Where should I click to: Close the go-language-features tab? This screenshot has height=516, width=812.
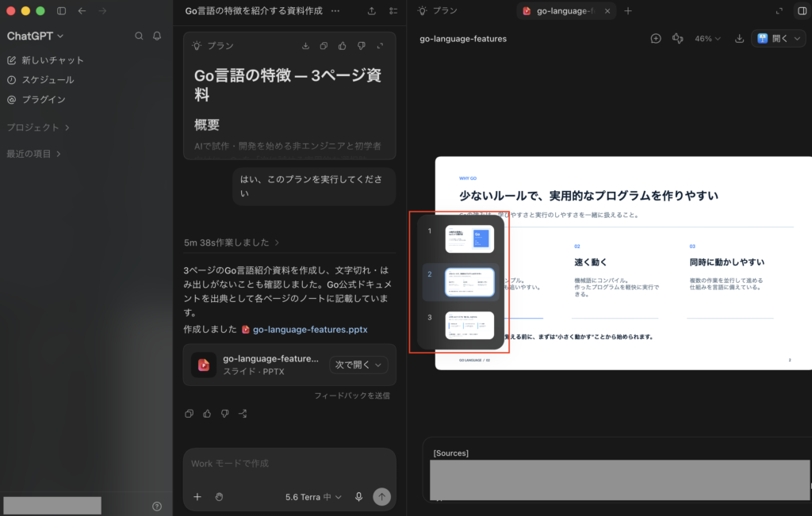(x=607, y=11)
